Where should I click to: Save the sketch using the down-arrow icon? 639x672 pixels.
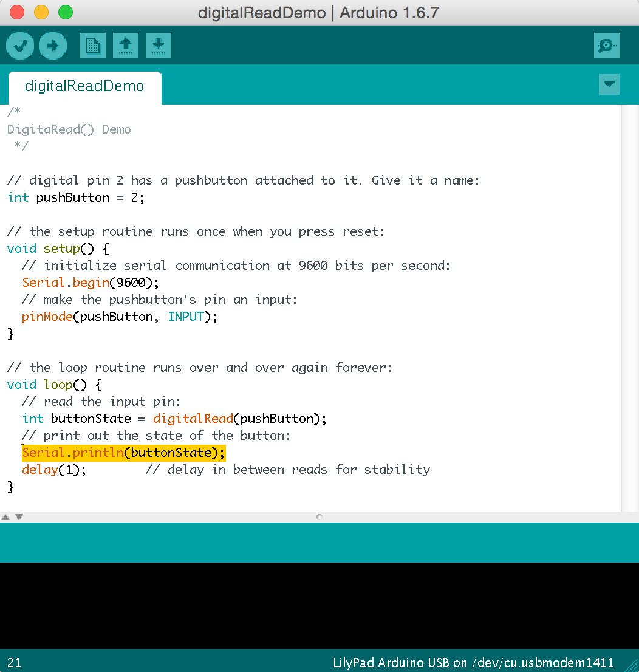(158, 46)
